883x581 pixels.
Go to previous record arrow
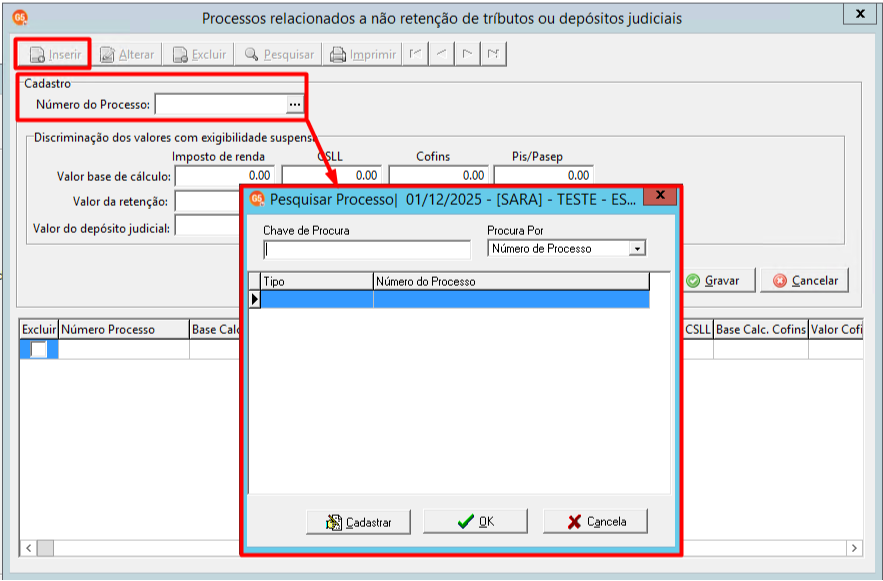click(442, 54)
